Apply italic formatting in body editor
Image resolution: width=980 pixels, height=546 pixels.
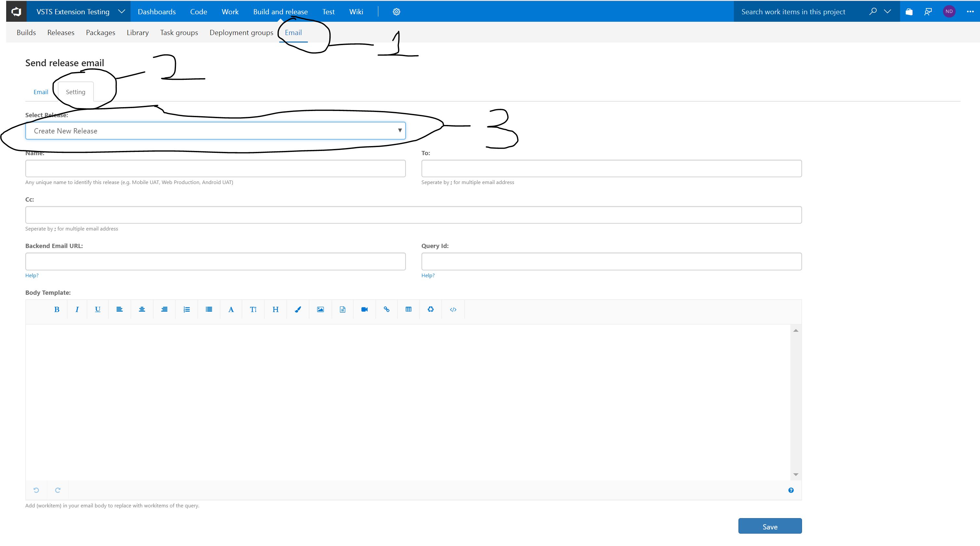(x=77, y=309)
